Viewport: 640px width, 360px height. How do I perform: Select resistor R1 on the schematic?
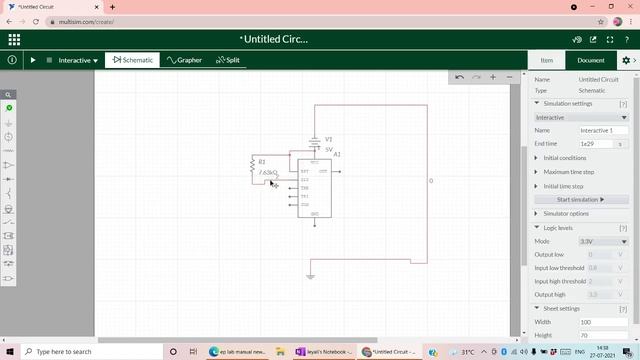pyautogui.click(x=252, y=166)
